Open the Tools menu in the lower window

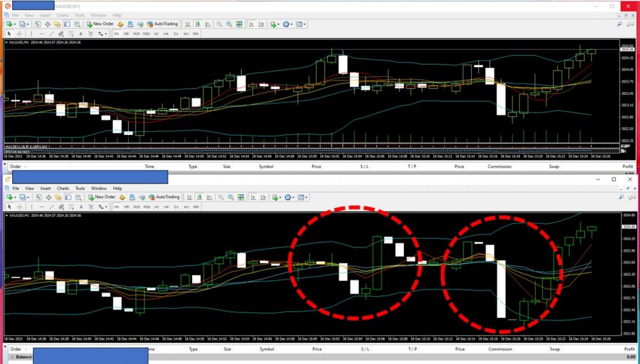point(80,188)
